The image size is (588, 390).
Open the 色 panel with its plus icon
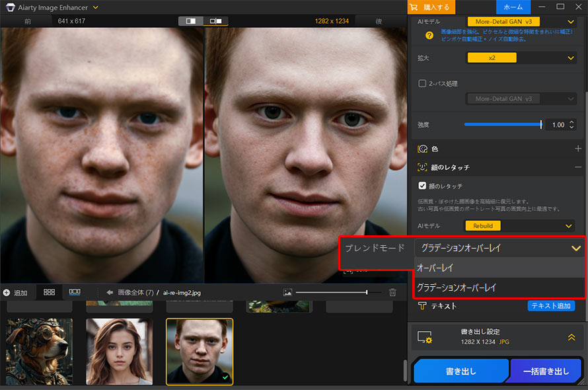pos(577,149)
